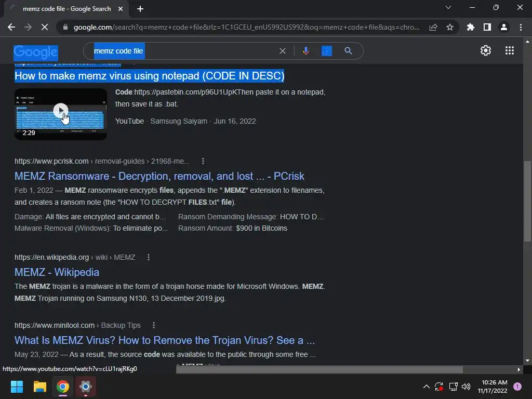
Task: Select the memz code file Google Search tab
Action: [x=66, y=9]
